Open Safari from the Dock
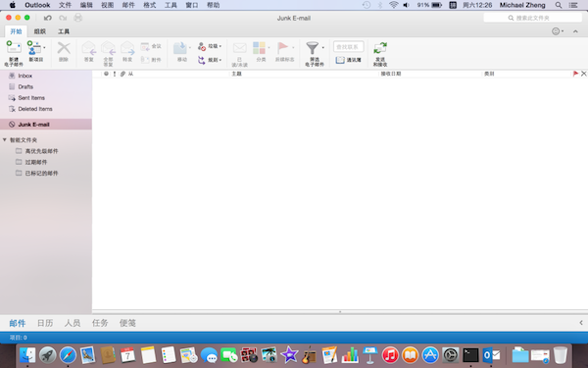Image resolution: width=588 pixels, height=368 pixels. 68,355
